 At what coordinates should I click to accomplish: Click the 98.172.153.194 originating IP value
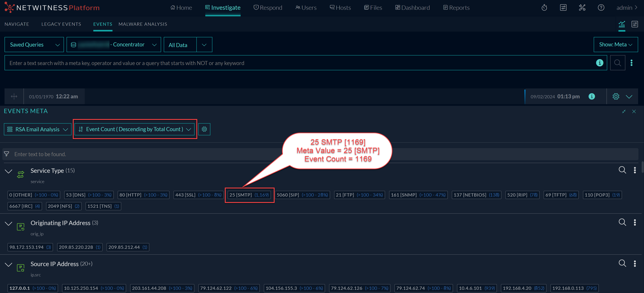[x=27, y=247]
